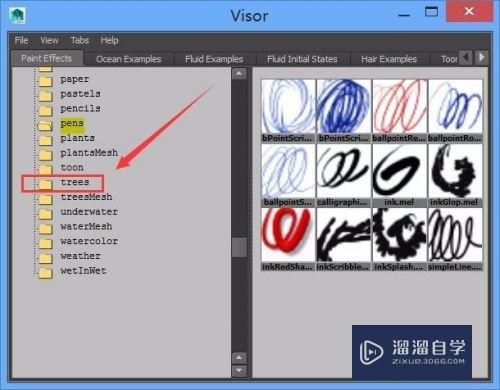Click the Visor application icon in title bar
500x390 pixels.
click(17, 15)
